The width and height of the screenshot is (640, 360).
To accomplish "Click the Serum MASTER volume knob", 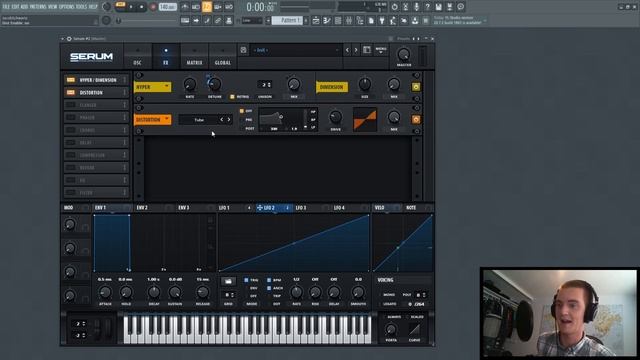I will point(404,54).
